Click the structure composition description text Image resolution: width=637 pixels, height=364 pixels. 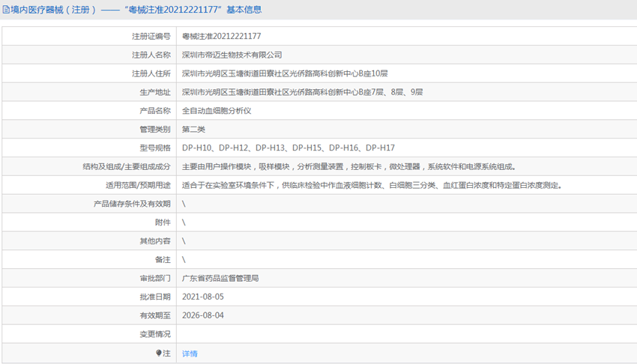point(348,167)
